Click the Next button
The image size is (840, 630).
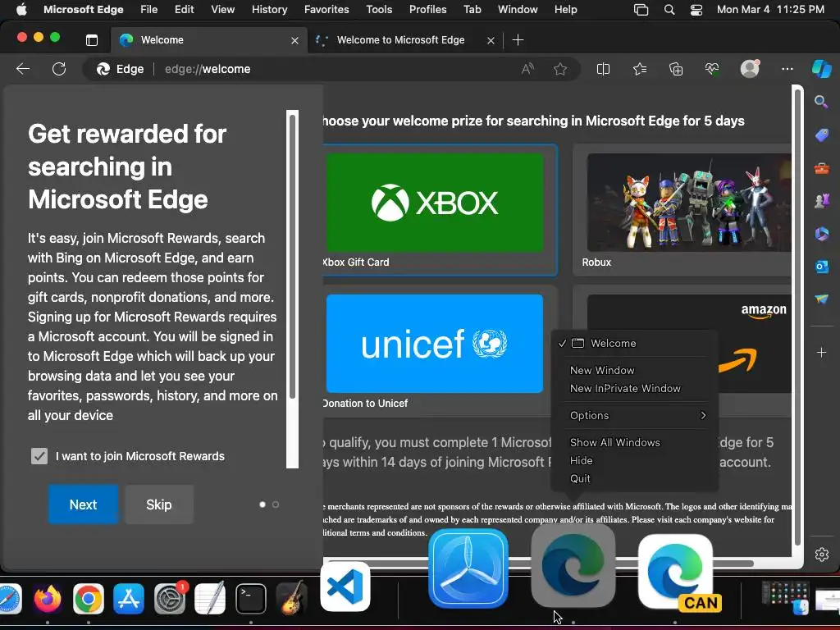(x=83, y=504)
